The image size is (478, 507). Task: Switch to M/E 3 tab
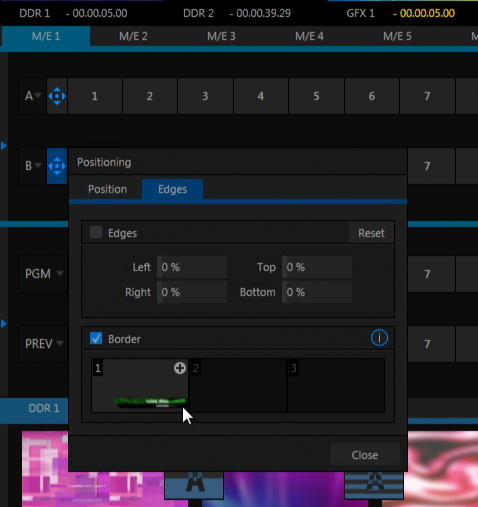(x=221, y=36)
